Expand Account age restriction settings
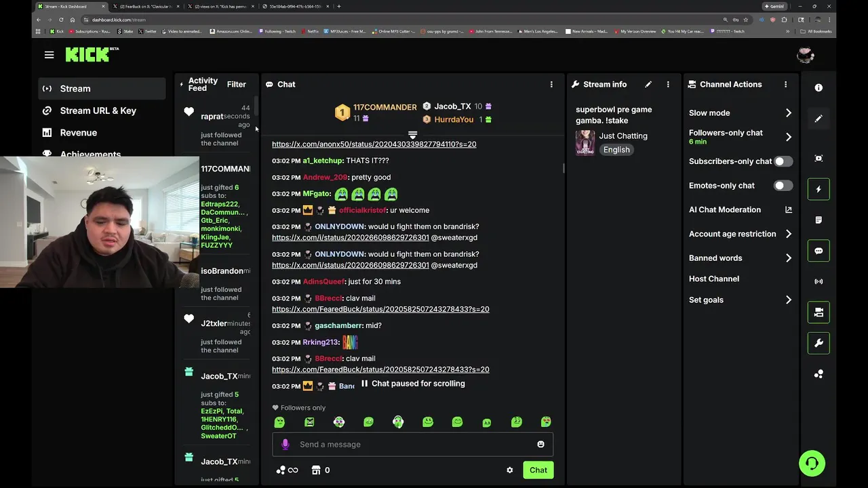This screenshot has height=488, width=868. (741, 234)
